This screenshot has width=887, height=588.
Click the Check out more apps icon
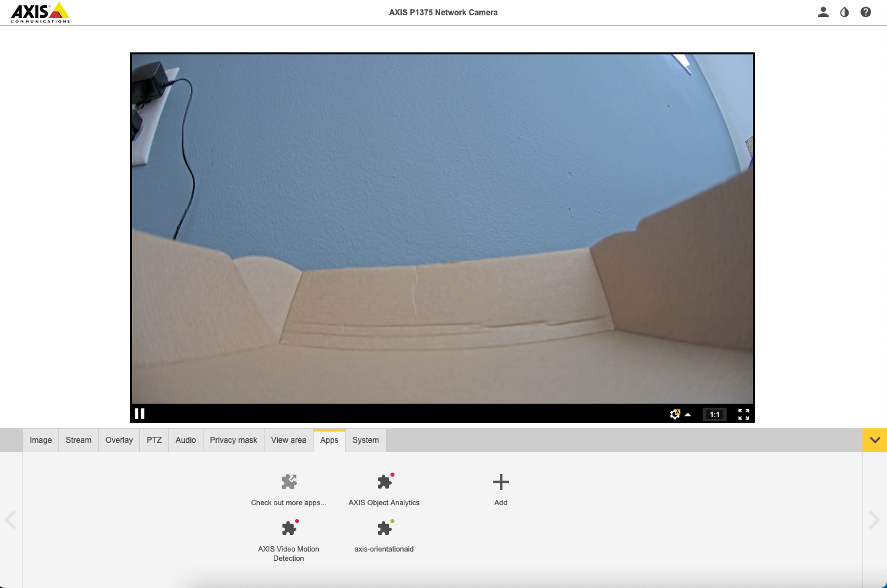(x=288, y=482)
